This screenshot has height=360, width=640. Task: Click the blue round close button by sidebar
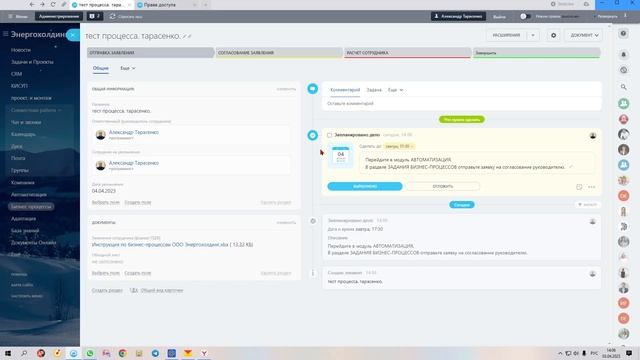[x=73, y=35]
